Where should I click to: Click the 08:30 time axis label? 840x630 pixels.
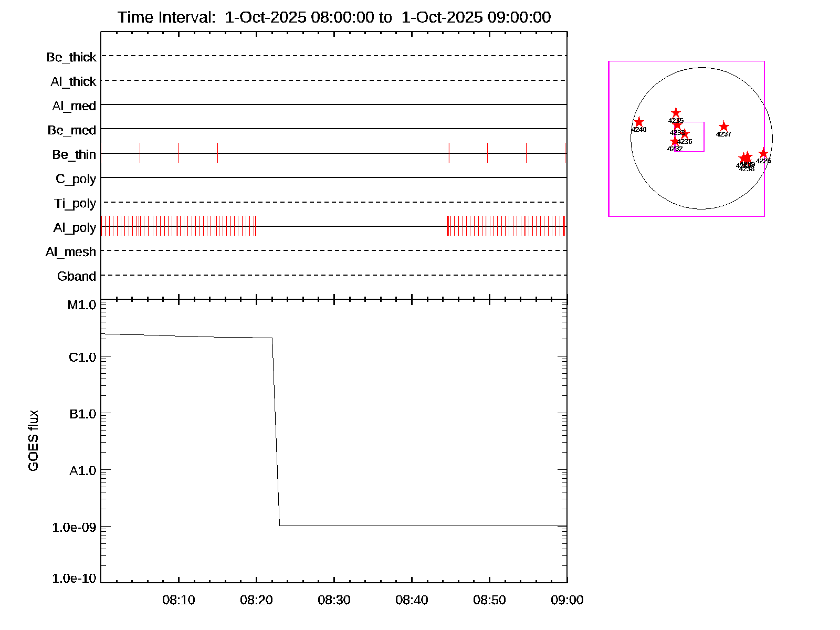coord(334,600)
